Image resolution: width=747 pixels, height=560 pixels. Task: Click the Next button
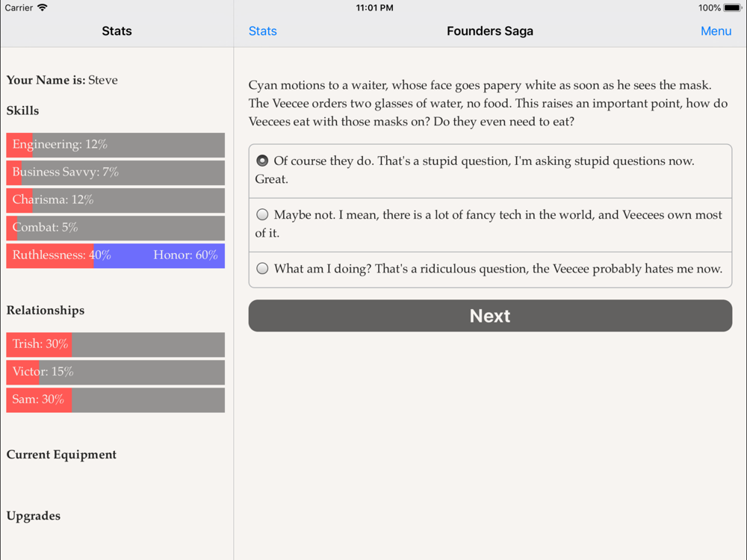click(490, 316)
